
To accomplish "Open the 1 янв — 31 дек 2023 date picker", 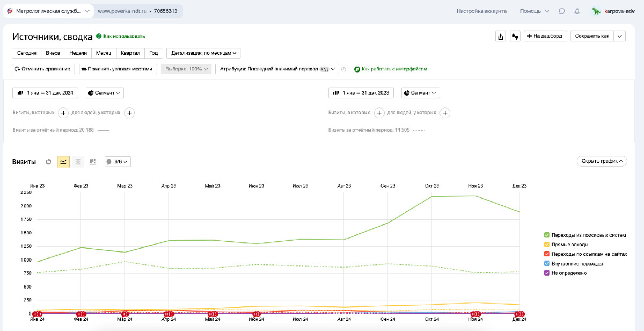I will pos(361,93).
